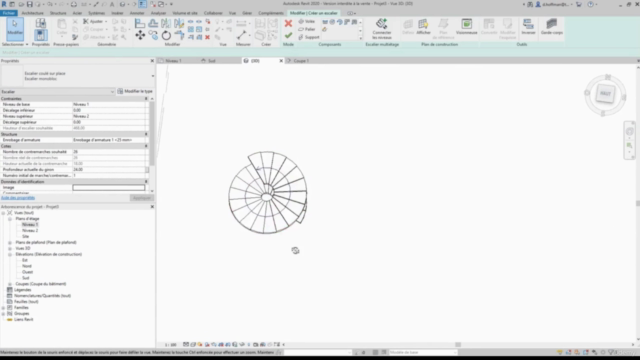Collapse the Contraintes properties section
This screenshot has width=640, height=360.
[x=146, y=99]
